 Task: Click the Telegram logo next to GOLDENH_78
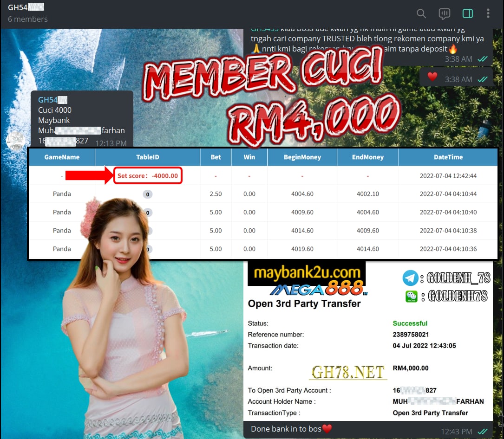(411, 278)
